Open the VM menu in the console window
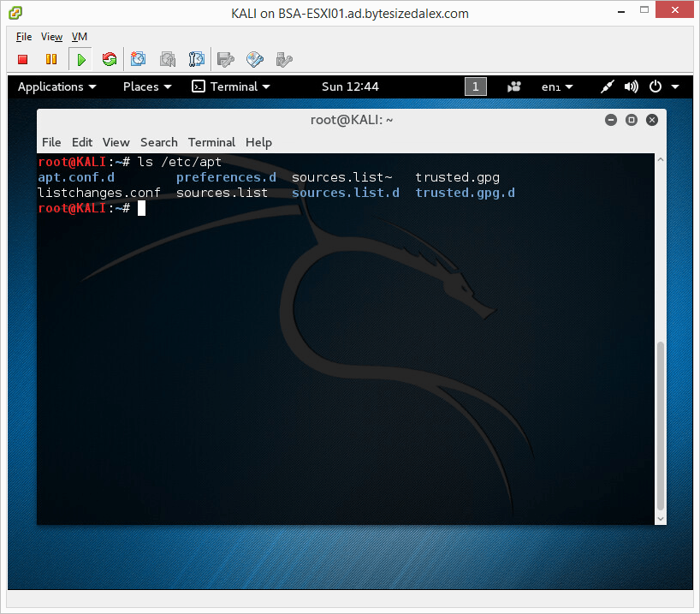The width and height of the screenshot is (700, 614). coord(79,37)
